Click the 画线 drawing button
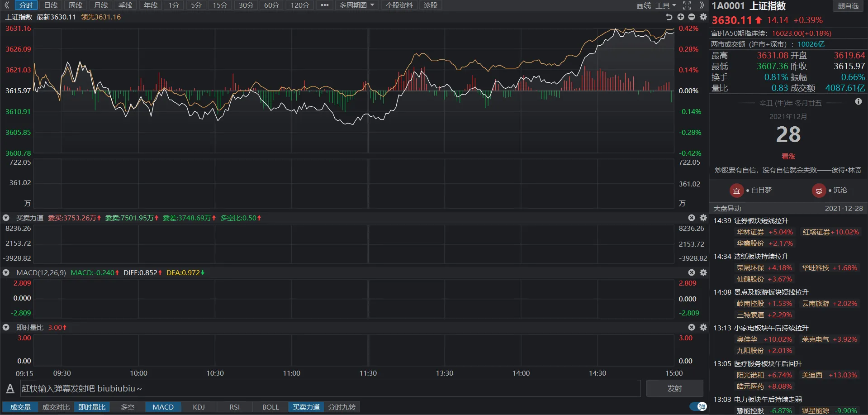 644,5
